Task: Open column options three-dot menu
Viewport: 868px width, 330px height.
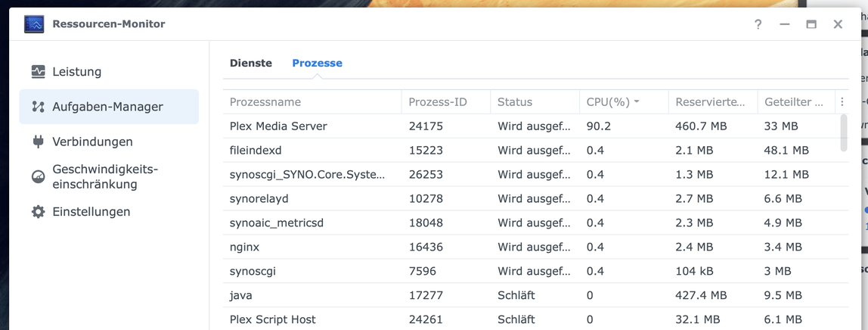Action: [842, 102]
